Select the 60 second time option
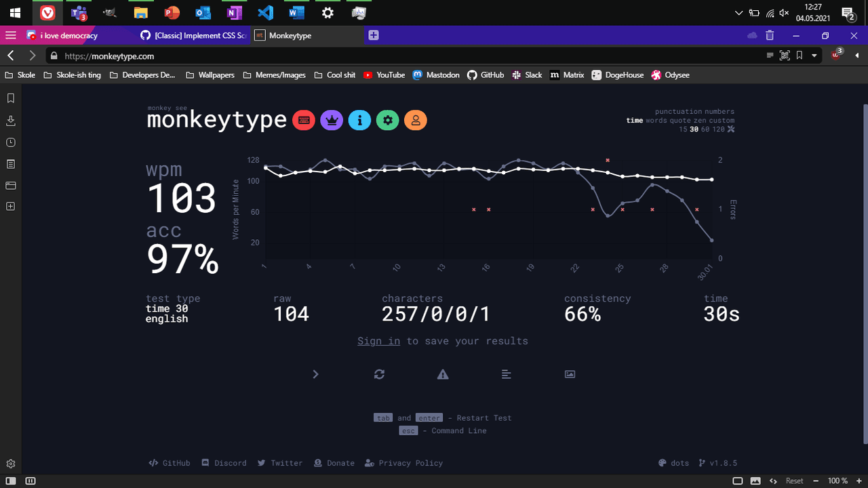This screenshot has width=868, height=488. (705, 129)
